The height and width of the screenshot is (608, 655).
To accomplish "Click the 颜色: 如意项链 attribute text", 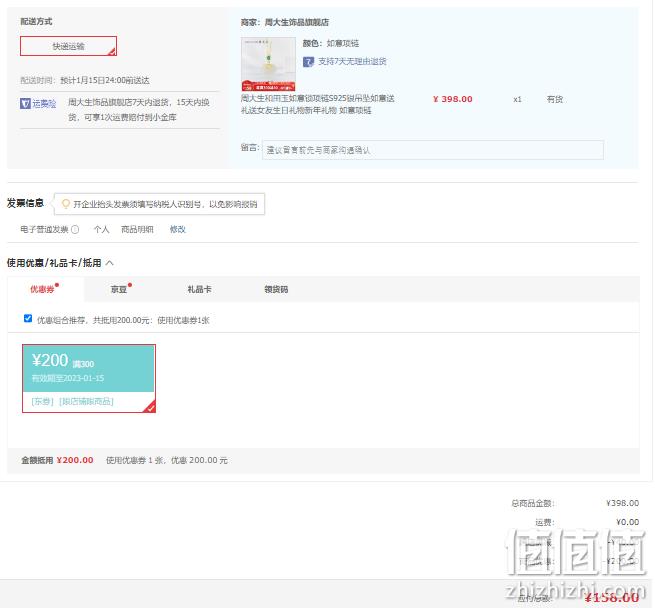I will point(331,43).
